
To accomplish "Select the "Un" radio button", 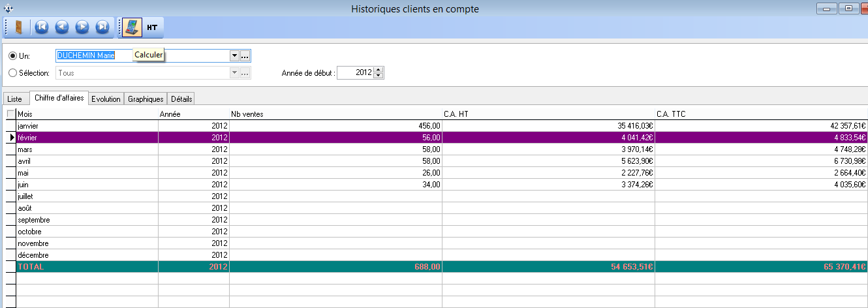I will coord(13,56).
